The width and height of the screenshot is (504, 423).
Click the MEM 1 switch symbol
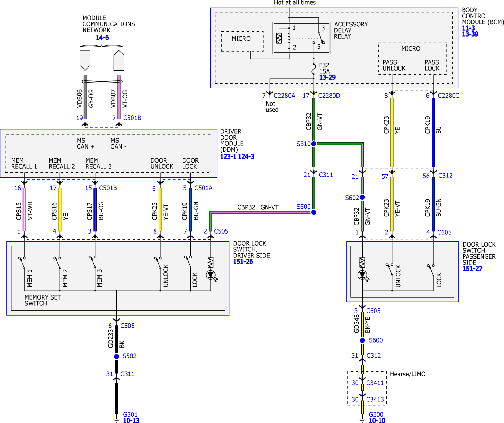pos(22,263)
